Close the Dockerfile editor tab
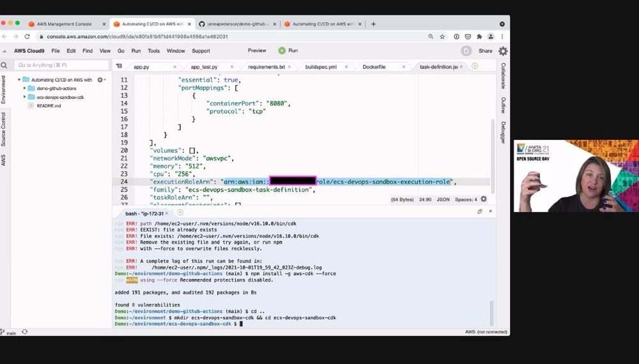 404,67
